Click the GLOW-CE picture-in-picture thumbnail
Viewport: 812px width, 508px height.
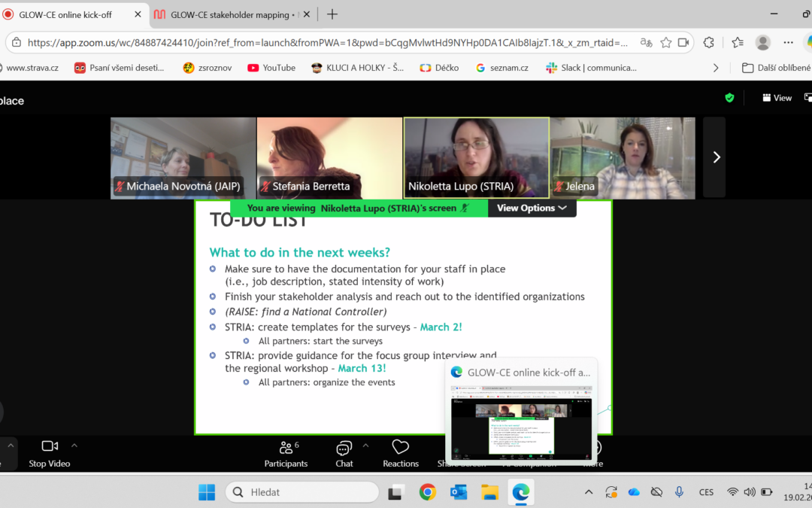click(521, 410)
